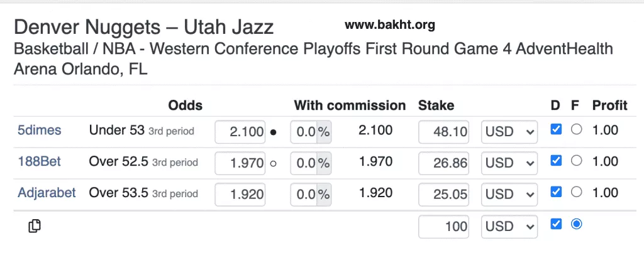Select F radio for Adjarabet row
The height and width of the screenshot is (253, 644).
[x=576, y=191]
